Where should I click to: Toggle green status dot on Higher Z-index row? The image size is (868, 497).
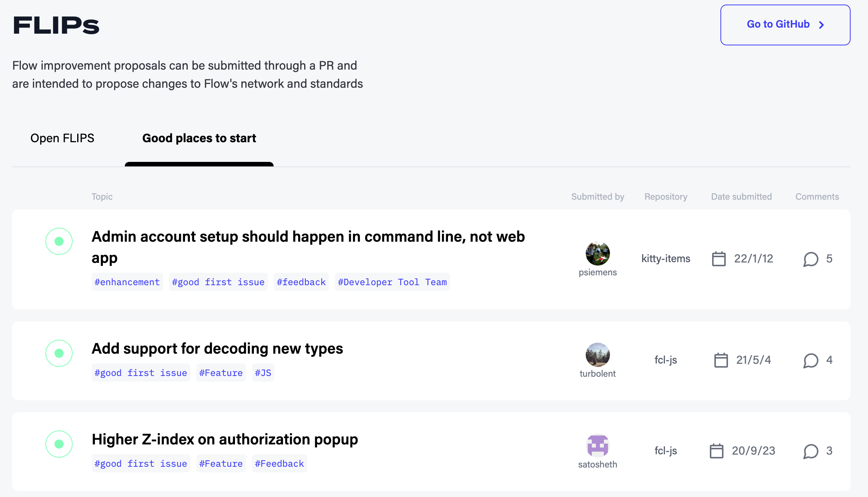coord(59,444)
